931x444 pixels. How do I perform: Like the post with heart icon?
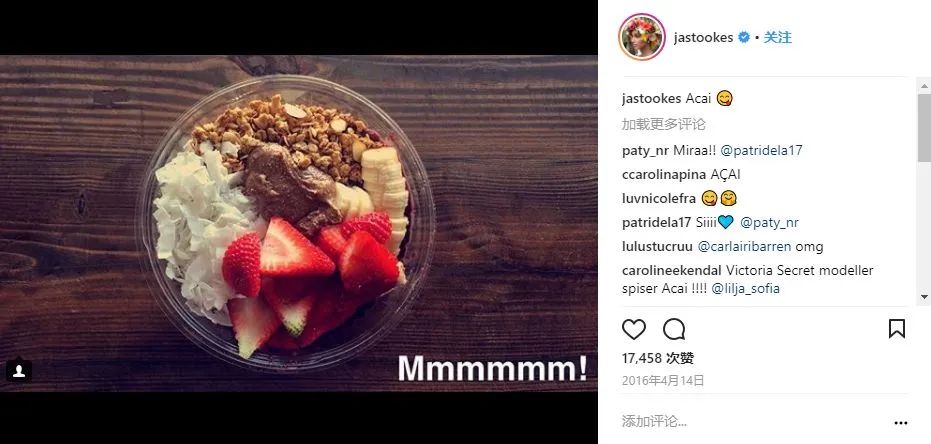tap(634, 329)
